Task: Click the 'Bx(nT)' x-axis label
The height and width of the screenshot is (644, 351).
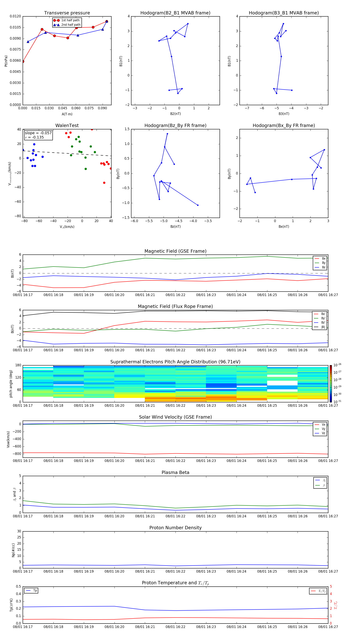Action: [284, 227]
